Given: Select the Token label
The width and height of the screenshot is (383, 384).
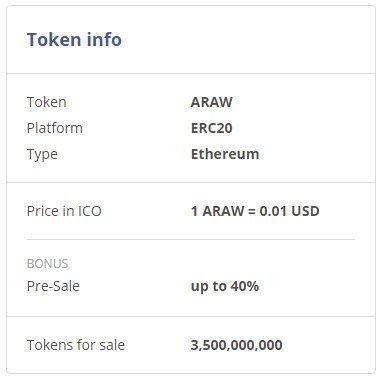Looking at the screenshot, I should (x=47, y=102).
